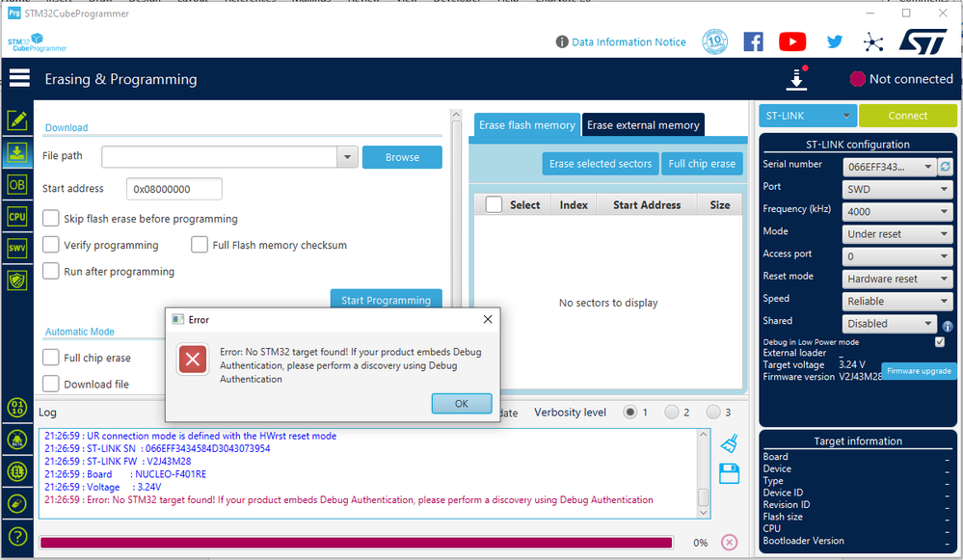Open the Data Information Notice link
This screenshot has height=560, width=963.
point(629,41)
